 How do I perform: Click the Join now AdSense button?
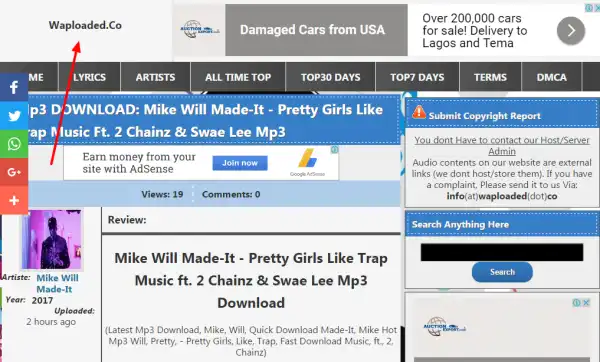(240, 163)
